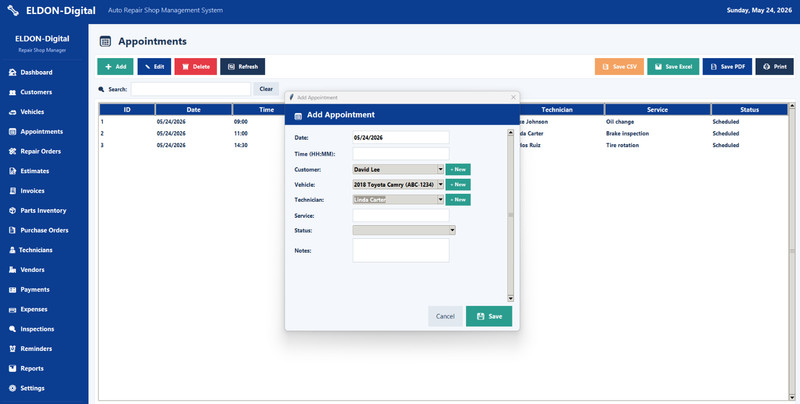800x404 pixels.
Task: Close the Add Appointment dialog window
Action: coord(513,97)
